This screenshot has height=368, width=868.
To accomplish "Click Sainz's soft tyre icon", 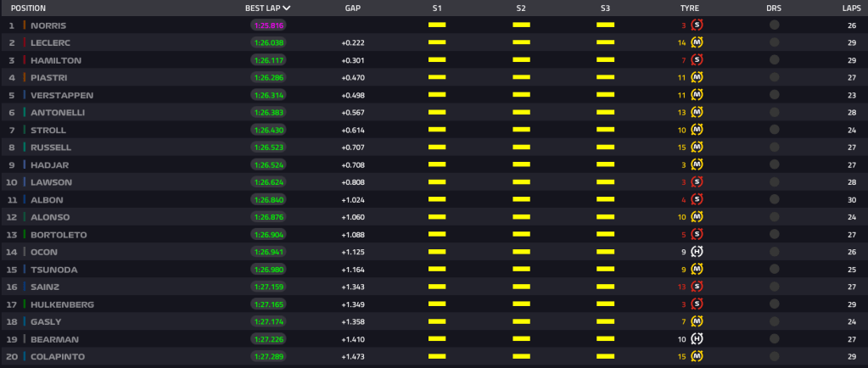I will [x=697, y=287].
